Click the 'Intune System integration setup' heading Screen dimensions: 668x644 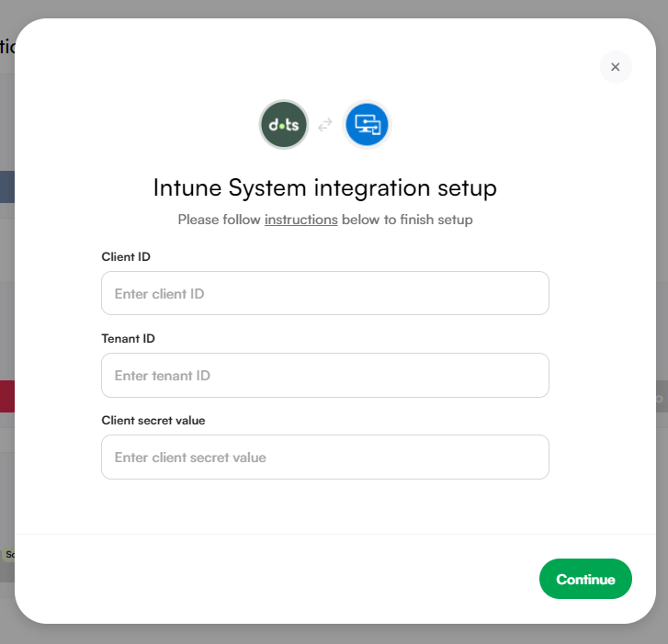(x=325, y=187)
